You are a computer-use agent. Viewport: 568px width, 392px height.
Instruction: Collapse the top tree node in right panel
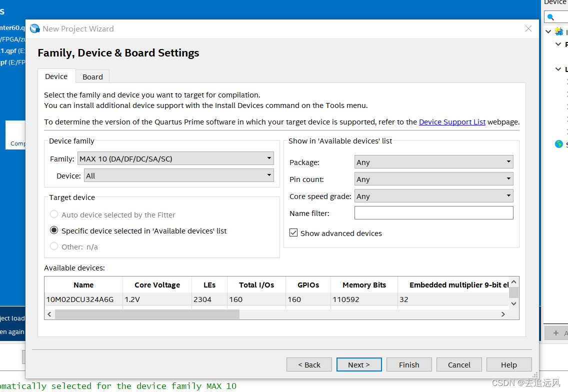click(548, 31)
